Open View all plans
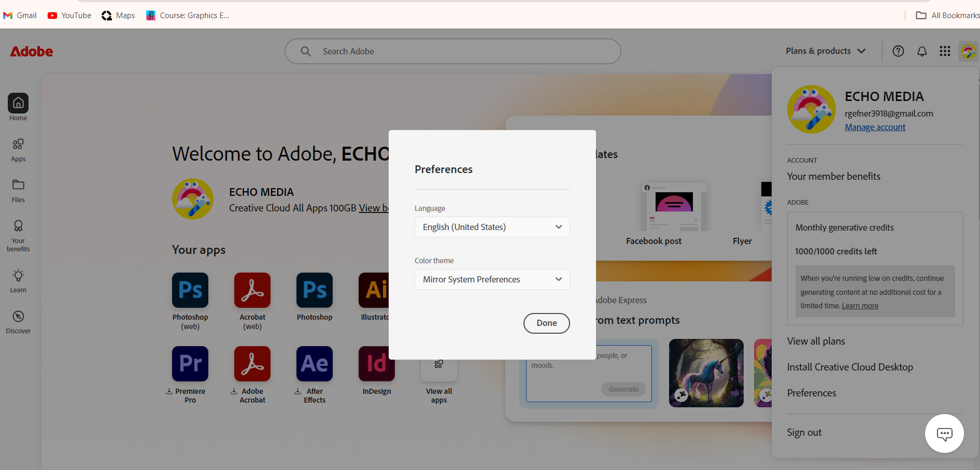Viewport: 980px width, 470px height. [816, 341]
